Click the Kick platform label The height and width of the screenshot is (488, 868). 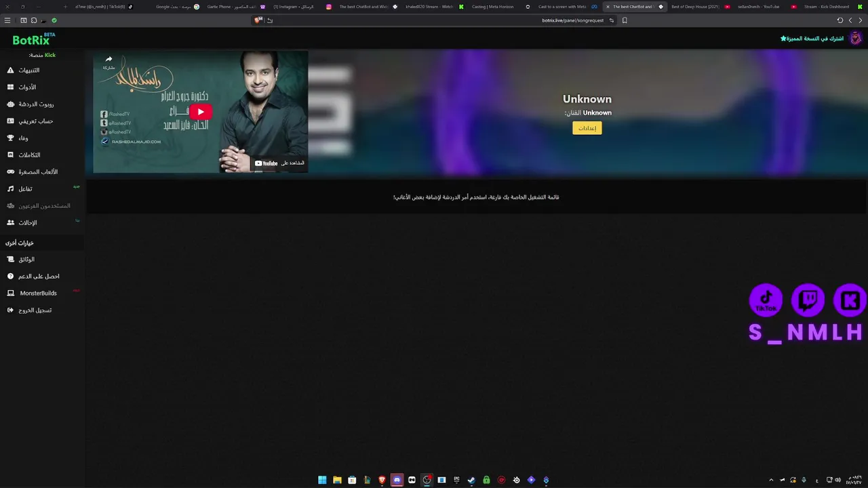50,55
